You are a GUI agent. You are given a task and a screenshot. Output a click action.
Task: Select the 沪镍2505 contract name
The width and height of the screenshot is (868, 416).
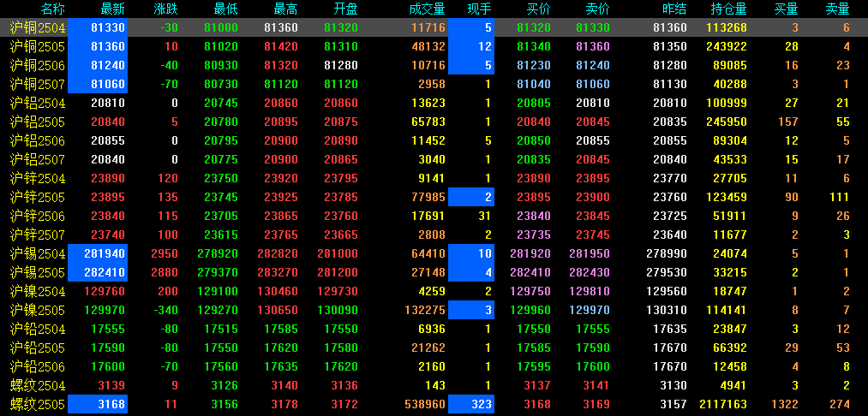coord(38,310)
